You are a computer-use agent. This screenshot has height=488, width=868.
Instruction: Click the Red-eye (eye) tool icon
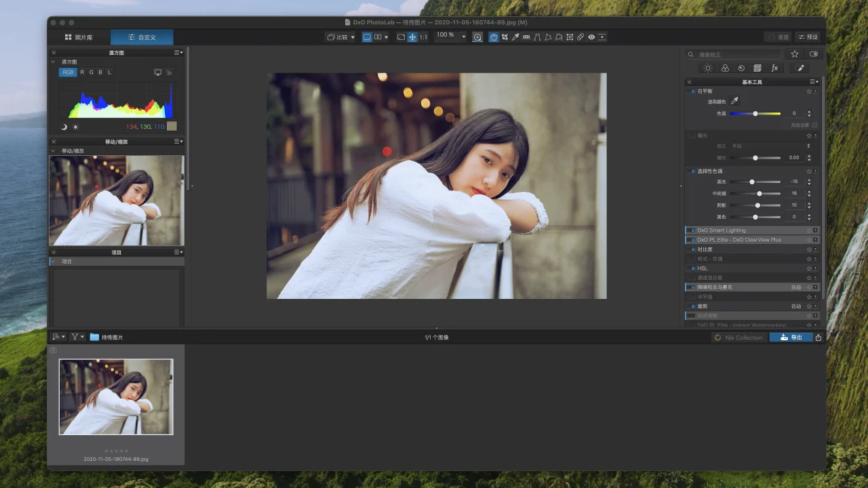(591, 37)
